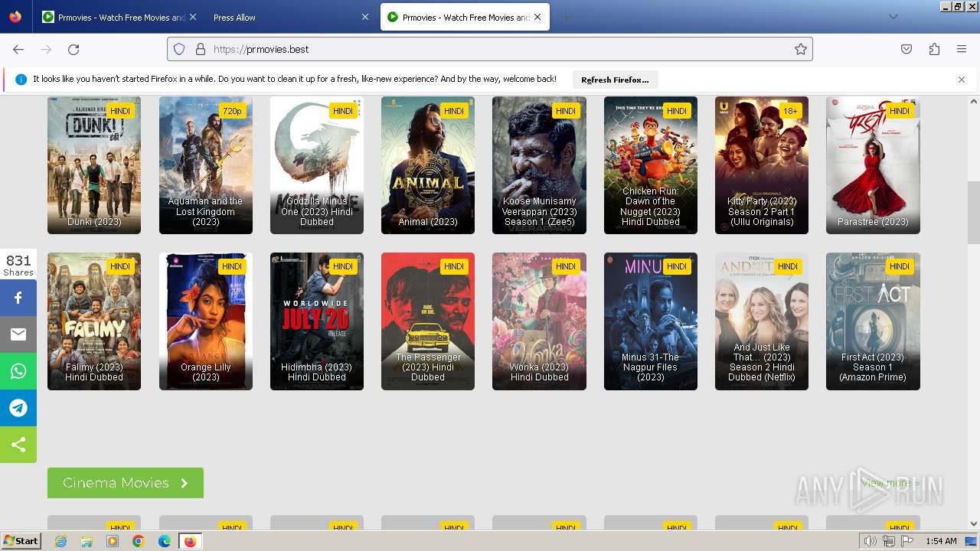The image size is (980, 551).
Task: Share page on WhatsApp
Action: click(18, 371)
